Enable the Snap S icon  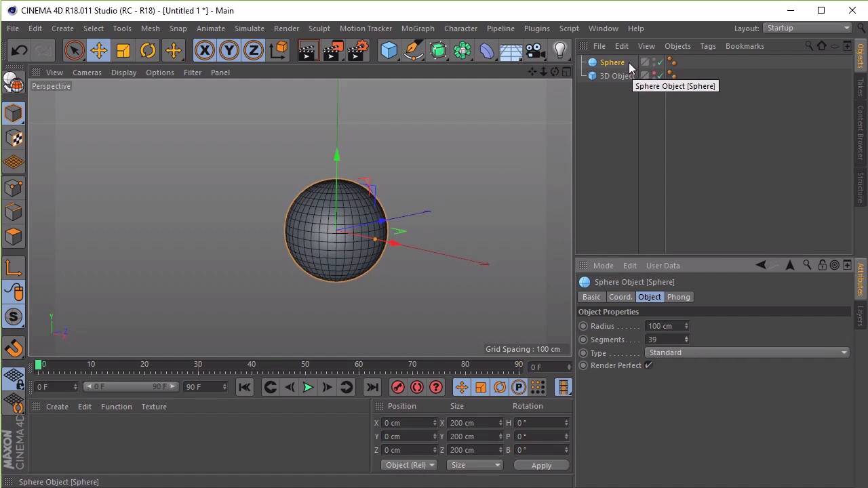[14, 317]
